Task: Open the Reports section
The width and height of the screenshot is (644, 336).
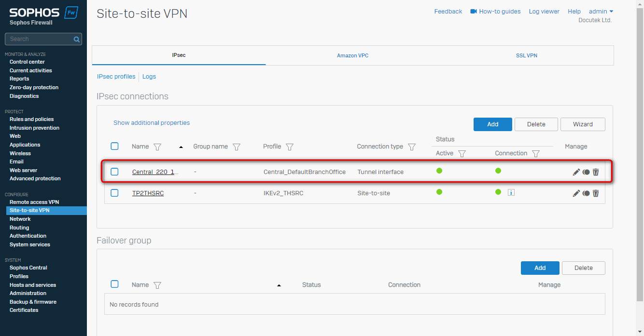Action: (19, 79)
